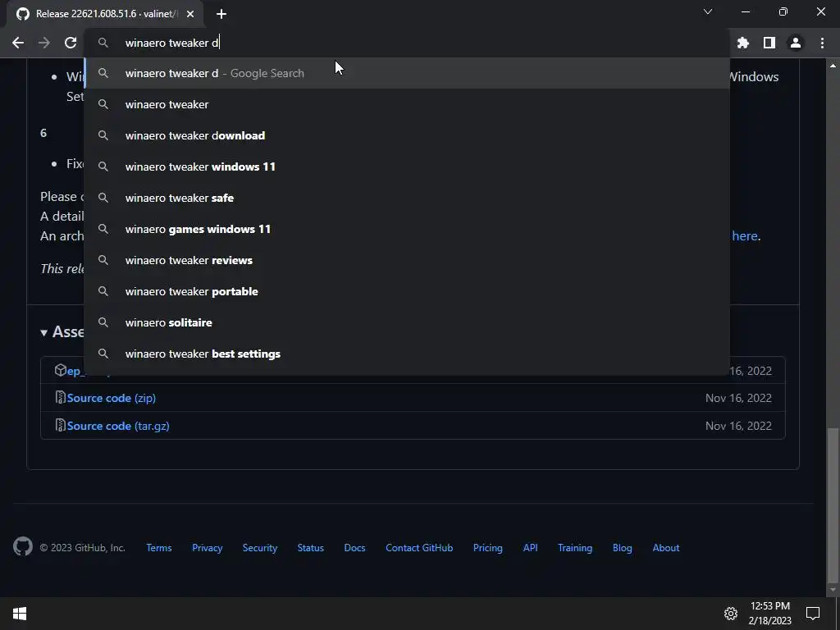Viewport: 840px width, 630px height.
Task: Click search icon beside 'winaero solitaire'
Action: point(103,322)
